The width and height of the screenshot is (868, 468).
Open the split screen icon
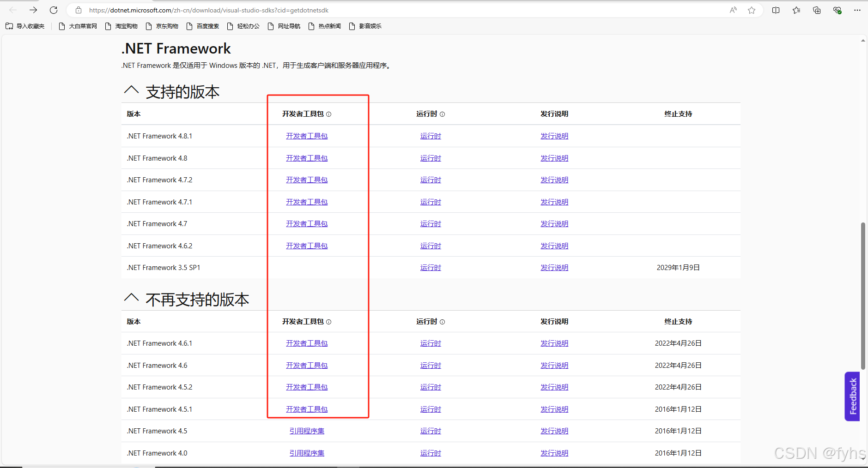coord(776,10)
